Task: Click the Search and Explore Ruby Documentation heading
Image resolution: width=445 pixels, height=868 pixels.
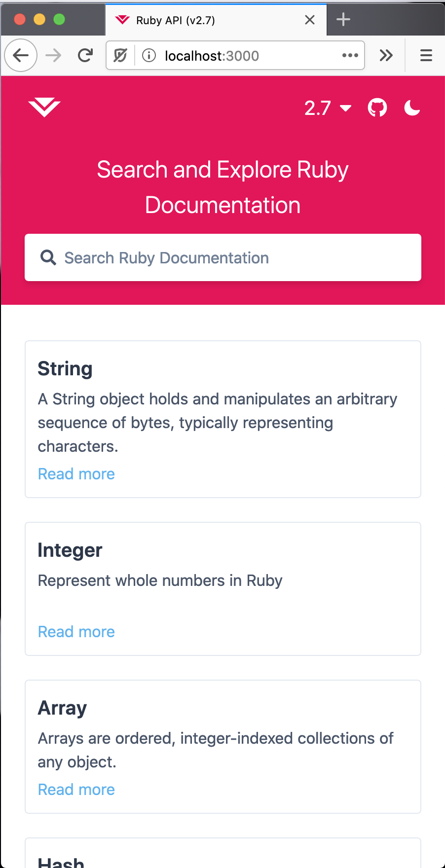Action: [x=223, y=187]
